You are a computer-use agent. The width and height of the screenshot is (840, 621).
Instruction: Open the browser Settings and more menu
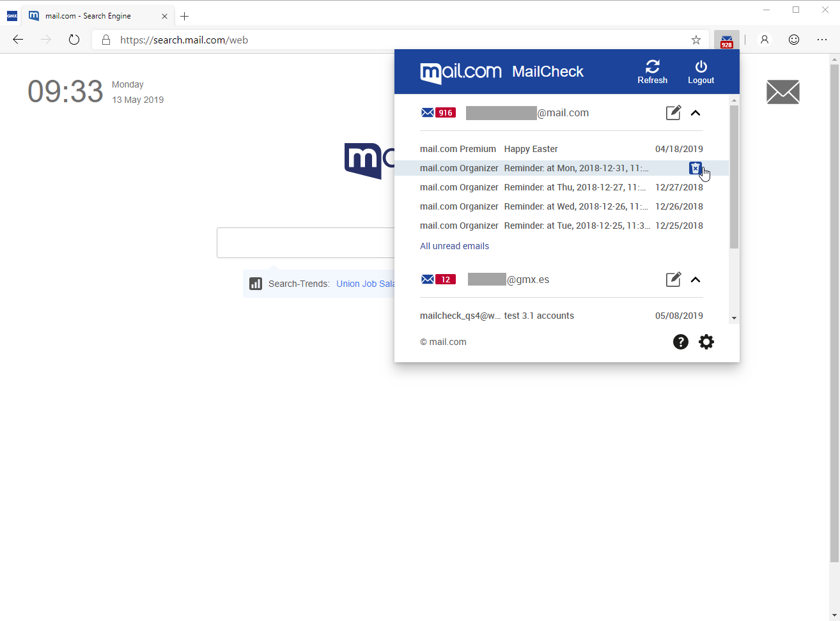[x=822, y=40]
